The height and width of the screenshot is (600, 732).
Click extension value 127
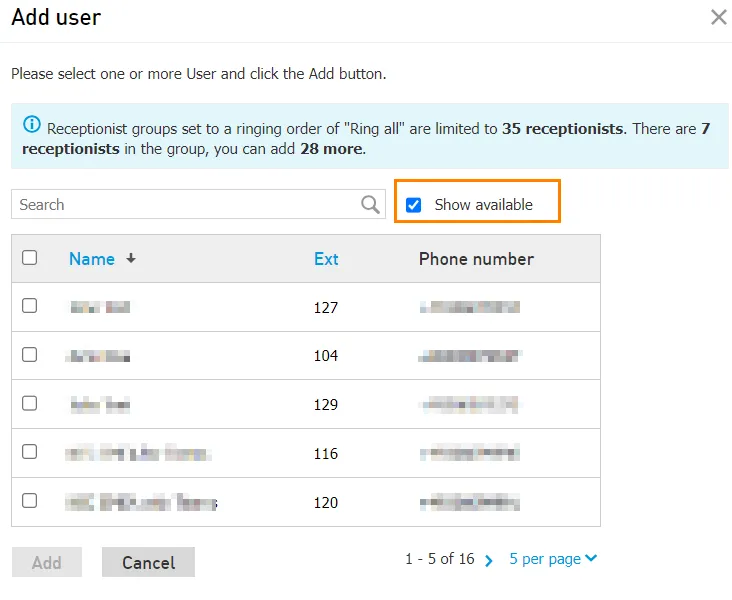(326, 308)
